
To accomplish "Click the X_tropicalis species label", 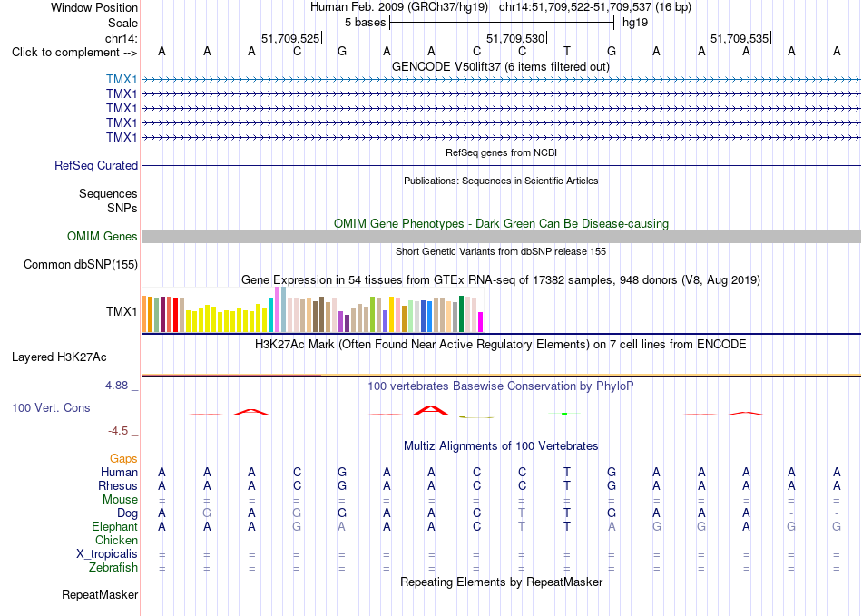I will [107, 554].
